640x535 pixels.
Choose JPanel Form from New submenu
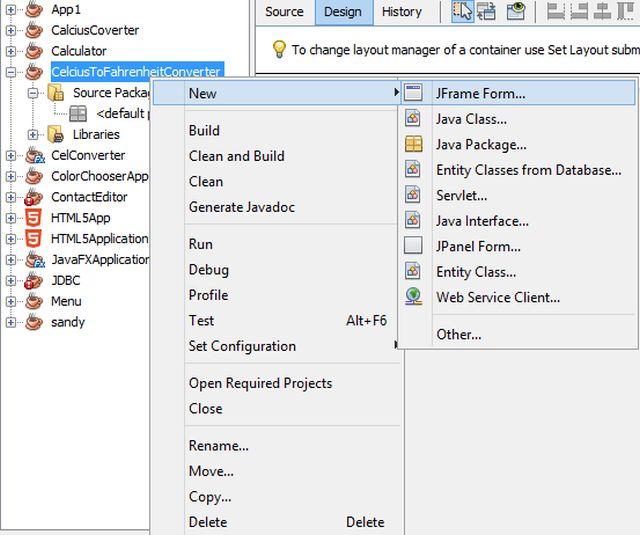click(518, 246)
